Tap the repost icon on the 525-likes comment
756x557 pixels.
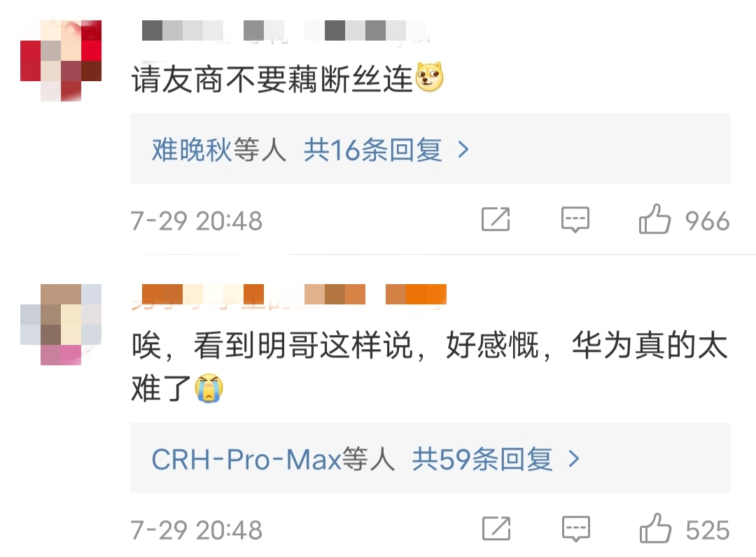click(x=496, y=528)
